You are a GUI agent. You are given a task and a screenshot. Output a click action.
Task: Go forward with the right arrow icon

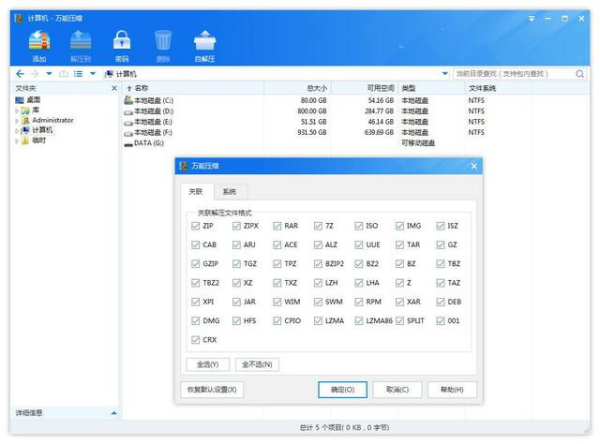34,73
